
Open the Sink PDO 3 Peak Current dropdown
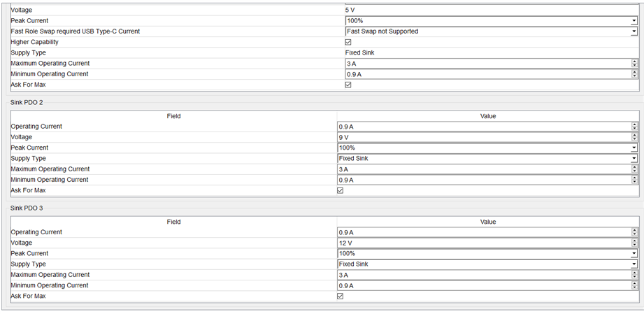pyautogui.click(x=634, y=254)
